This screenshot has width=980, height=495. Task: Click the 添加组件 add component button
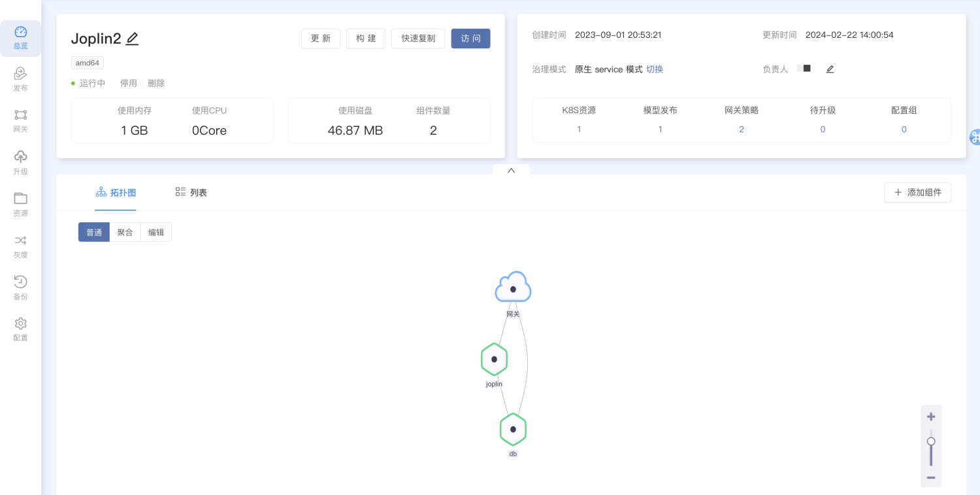pyautogui.click(x=917, y=192)
